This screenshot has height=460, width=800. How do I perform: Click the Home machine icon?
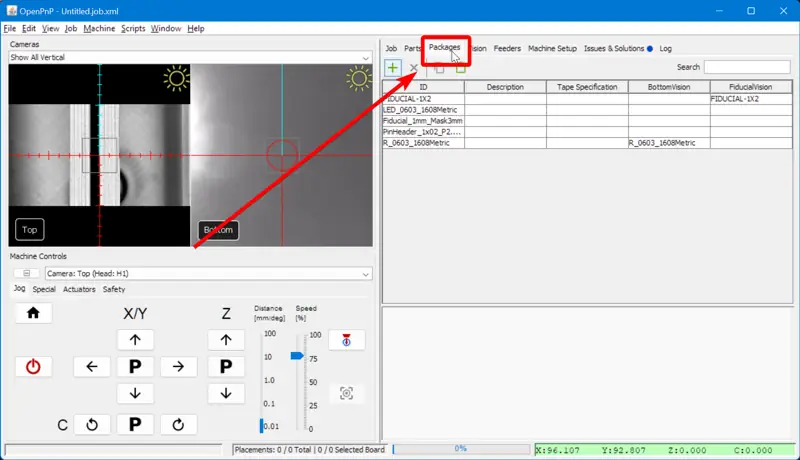33,313
